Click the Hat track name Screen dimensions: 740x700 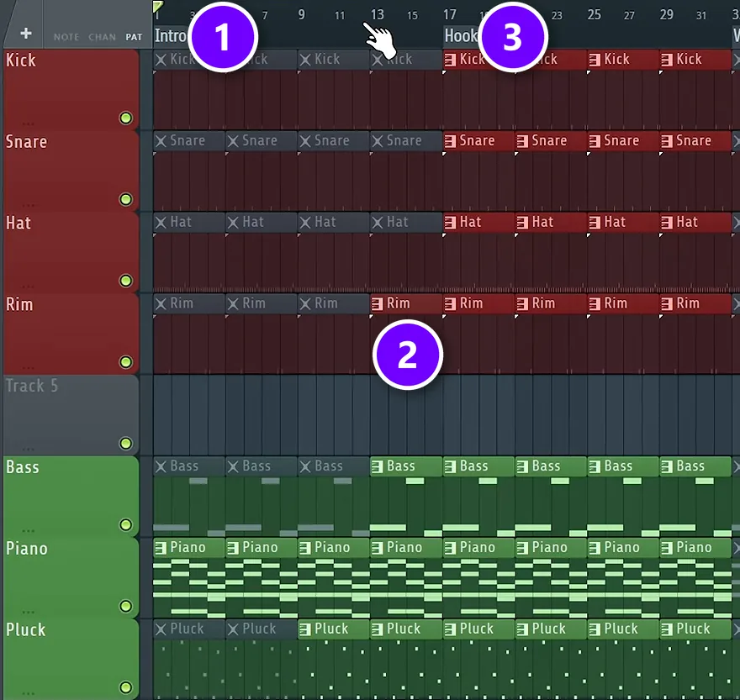(18, 224)
